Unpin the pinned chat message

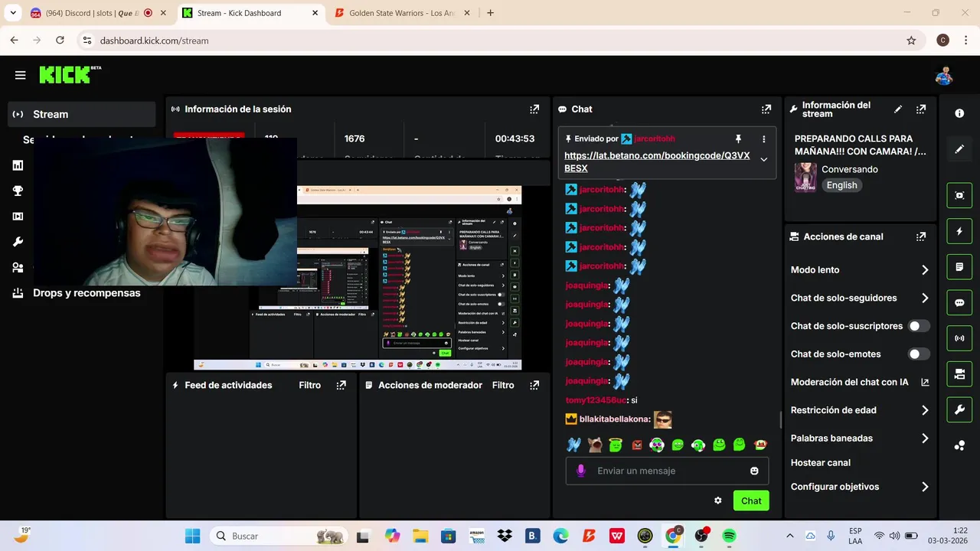(738, 139)
